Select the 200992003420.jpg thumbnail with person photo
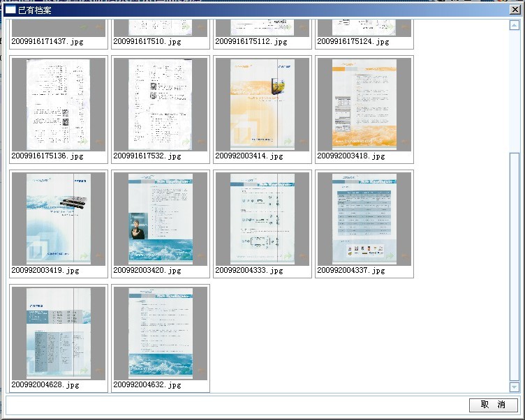The height and width of the screenshot is (420, 525). (161, 219)
